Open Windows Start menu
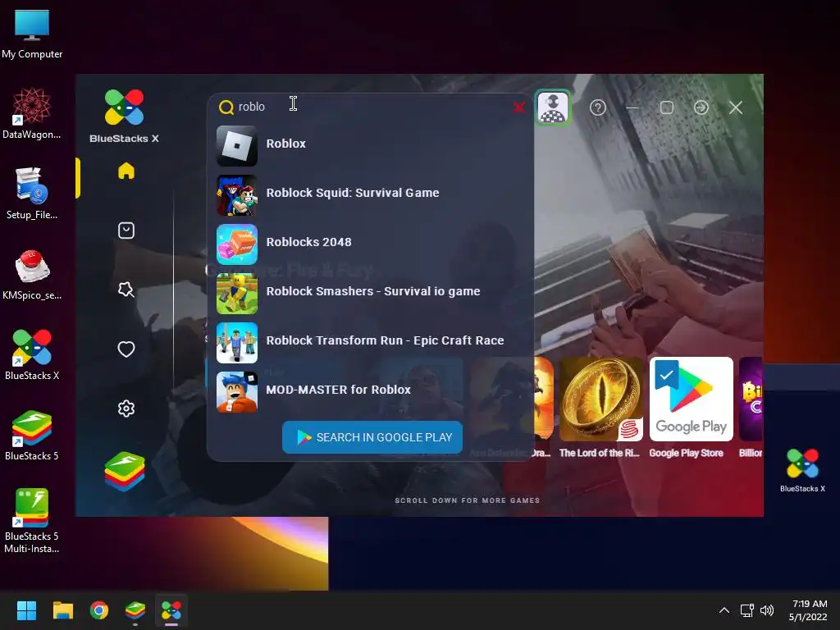This screenshot has width=840, height=630. (x=26, y=610)
